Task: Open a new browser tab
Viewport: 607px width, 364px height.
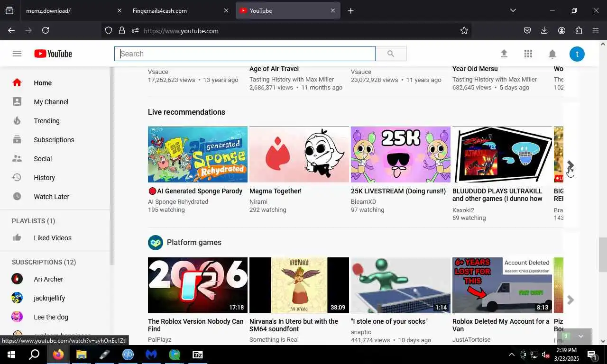Action: pos(350,10)
